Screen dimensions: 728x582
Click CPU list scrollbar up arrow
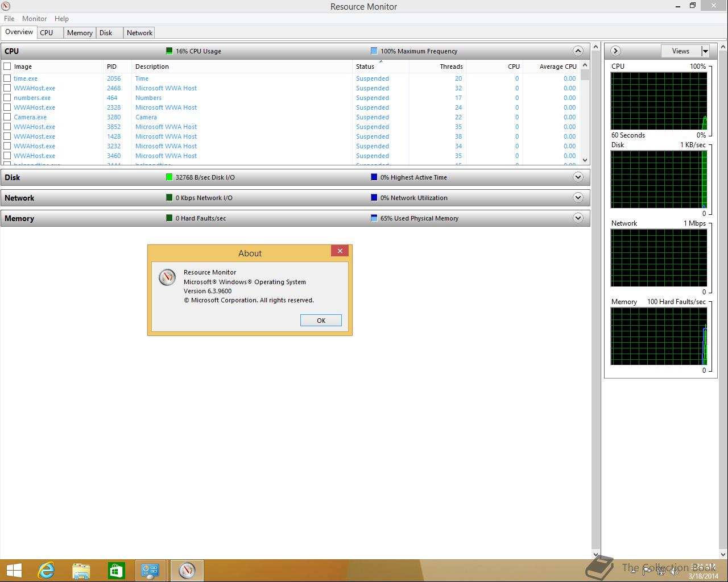(x=585, y=65)
